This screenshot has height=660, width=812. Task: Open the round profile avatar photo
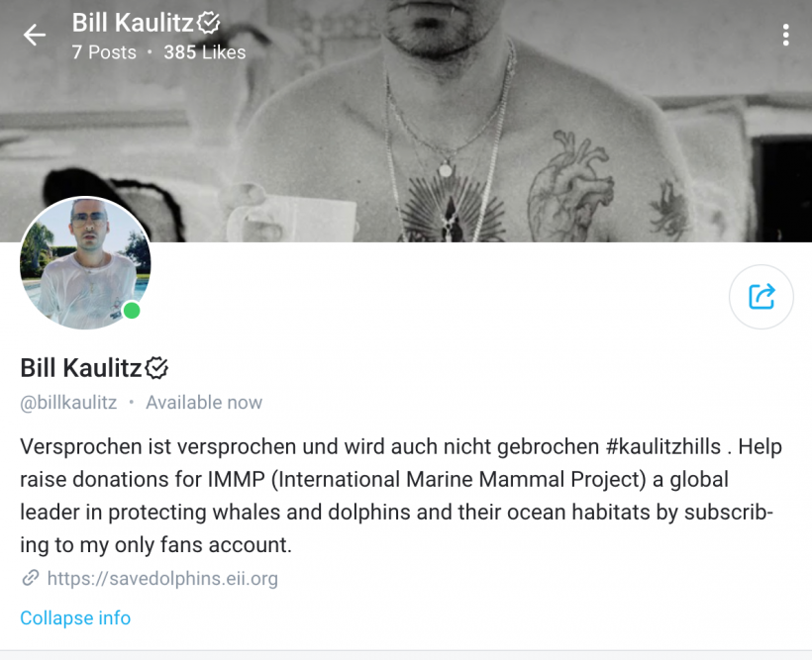pos(85,262)
